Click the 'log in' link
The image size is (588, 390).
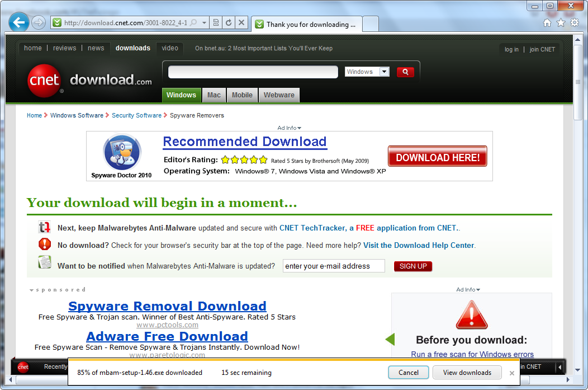pyautogui.click(x=511, y=50)
